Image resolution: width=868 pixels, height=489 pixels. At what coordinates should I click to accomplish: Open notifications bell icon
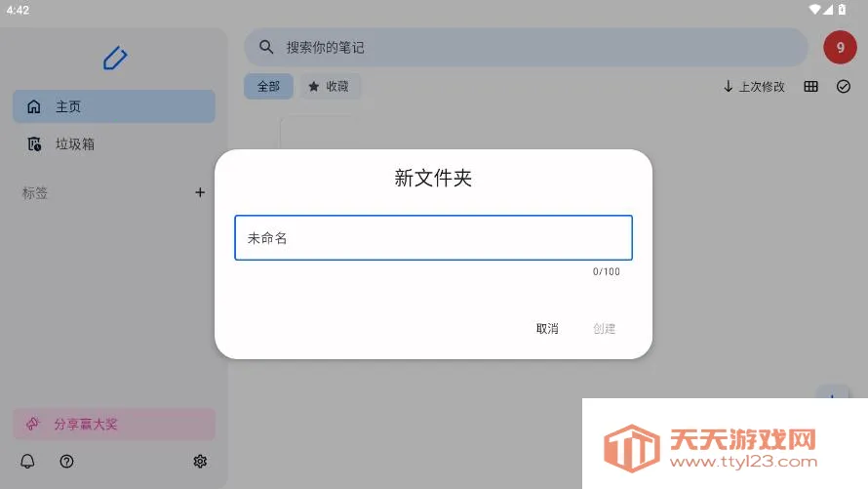pyautogui.click(x=27, y=461)
